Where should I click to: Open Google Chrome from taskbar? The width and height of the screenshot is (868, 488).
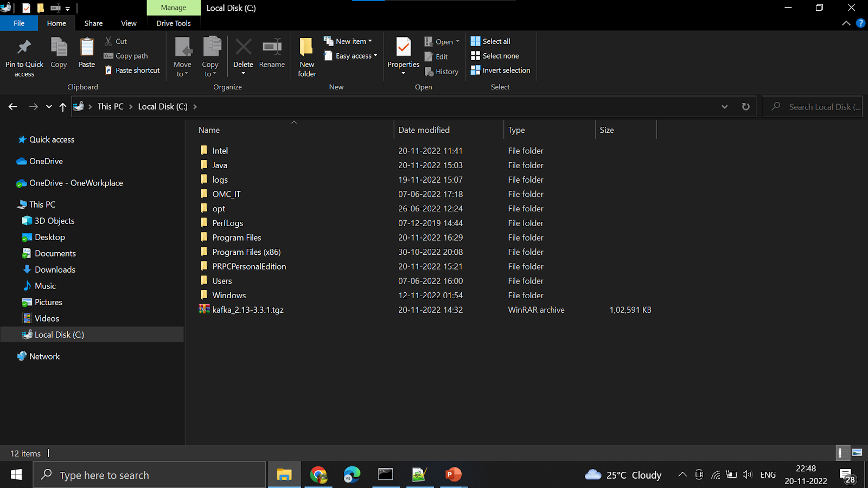tap(318, 475)
